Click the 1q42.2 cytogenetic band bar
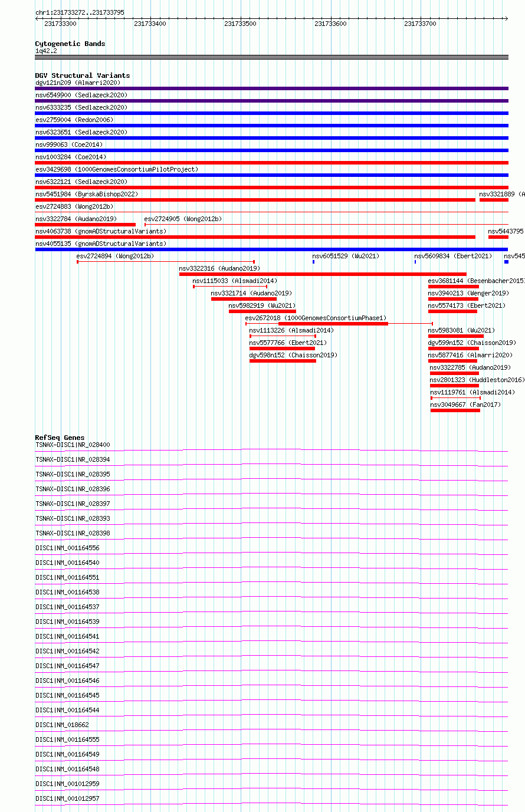Image resolution: width=525 pixels, height=812 pixels. tap(271, 57)
